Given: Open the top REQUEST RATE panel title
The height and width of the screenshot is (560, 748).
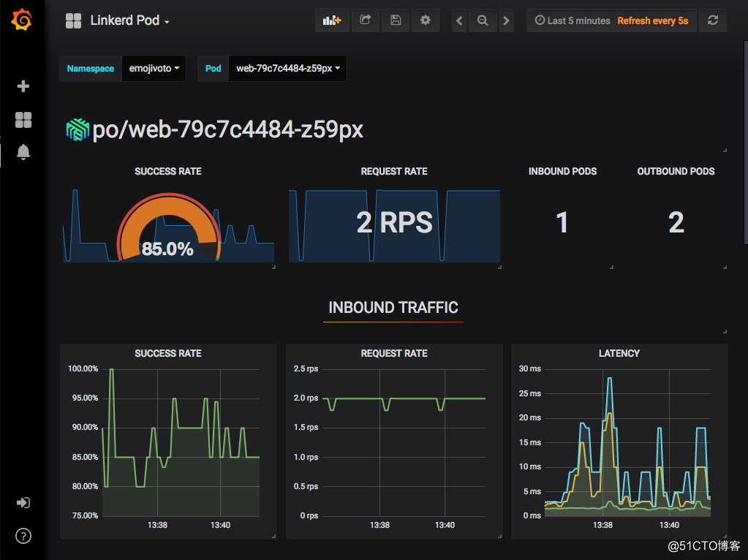Looking at the screenshot, I should 394,171.
